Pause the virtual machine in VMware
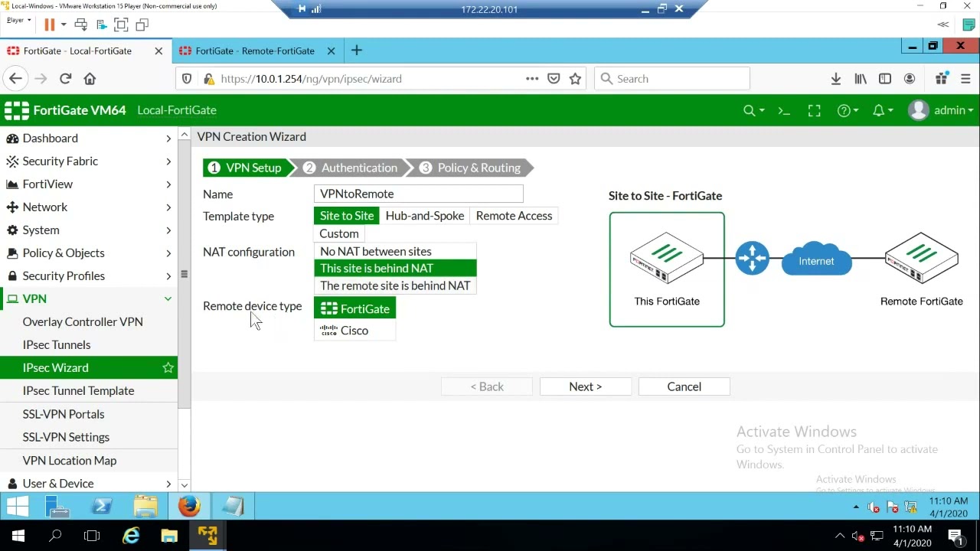This screenshot has width=980, height=551. point(49,25)
